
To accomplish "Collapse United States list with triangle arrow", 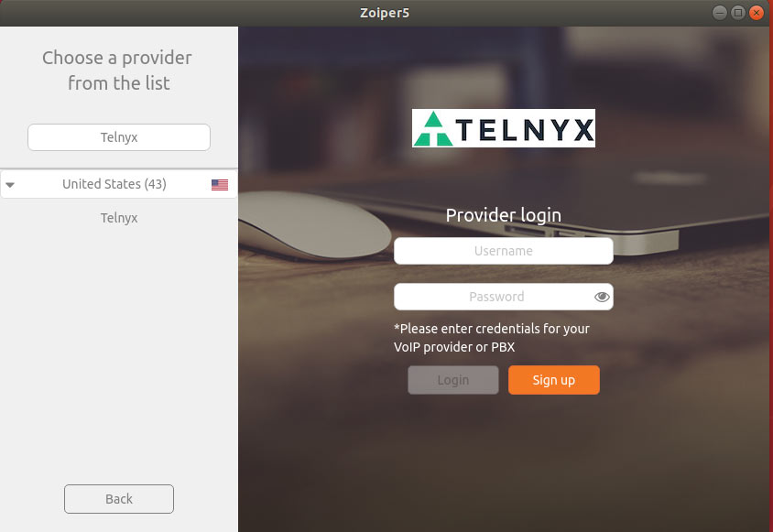I will click(x=10, y=185).
